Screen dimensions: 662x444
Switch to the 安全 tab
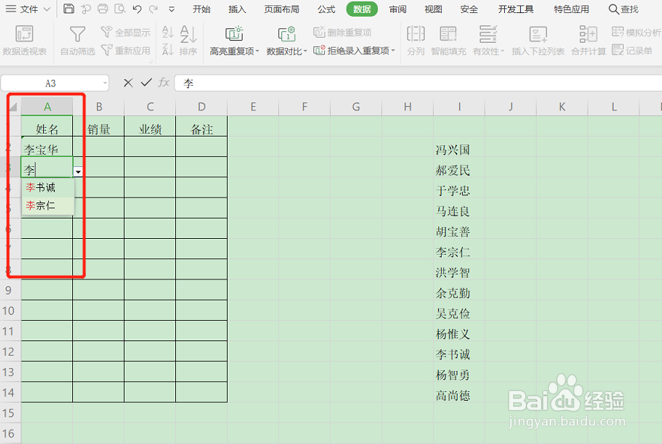469,9
